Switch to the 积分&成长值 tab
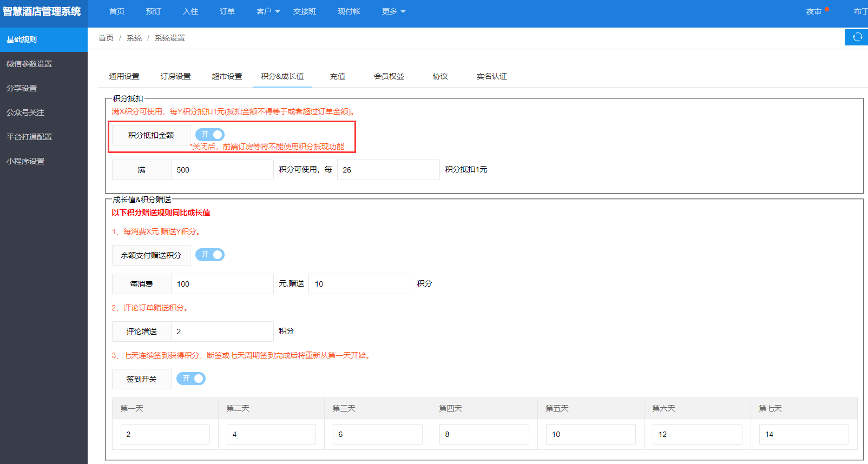The height and width of the screenshot is (464, 868). pyautogui.click(x=282, y=76)
